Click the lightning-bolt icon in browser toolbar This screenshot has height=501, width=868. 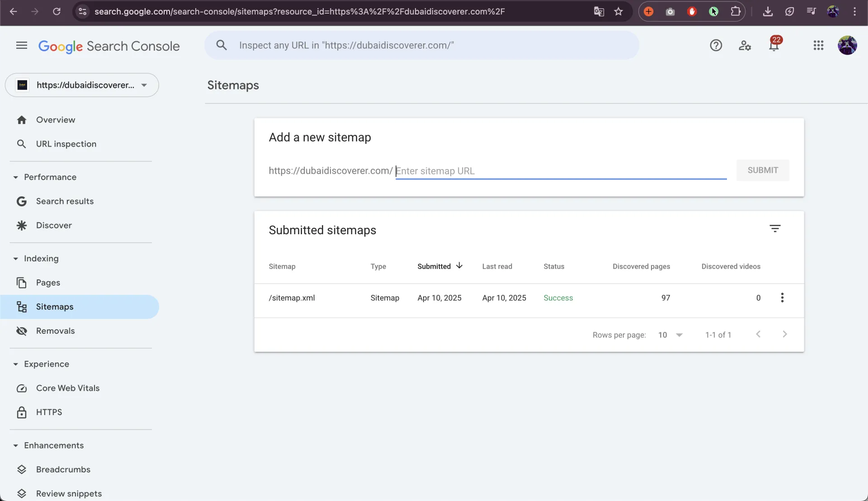[789, 11]
